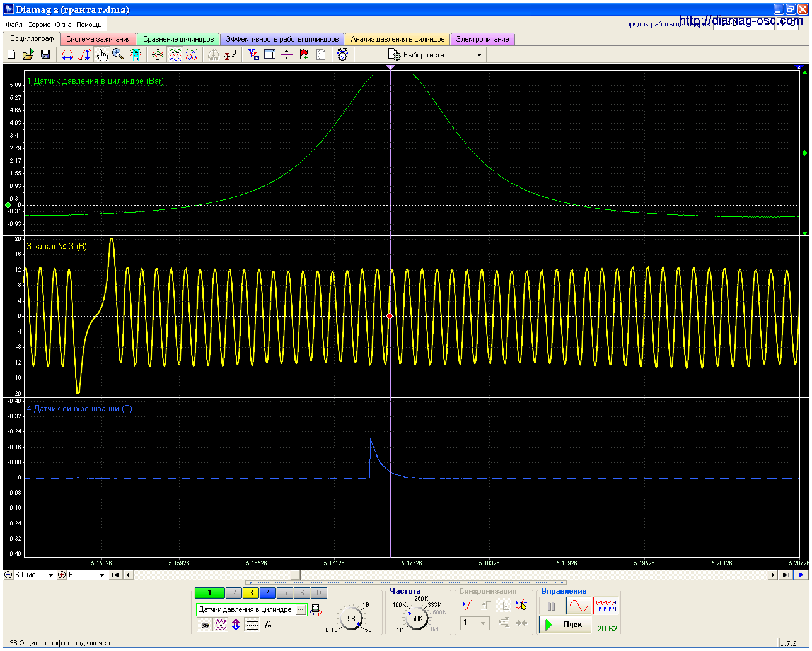The height and width of the screenshot is (651, 812).
Task: Click the sync cursor pointer icon
Action: coord(521,605)
